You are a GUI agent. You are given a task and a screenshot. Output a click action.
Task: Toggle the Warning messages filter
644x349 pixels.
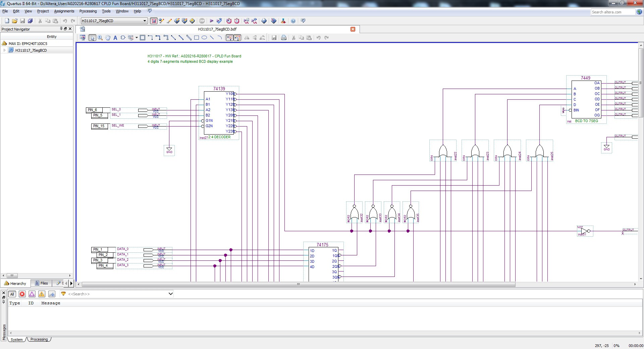point(42,294)
